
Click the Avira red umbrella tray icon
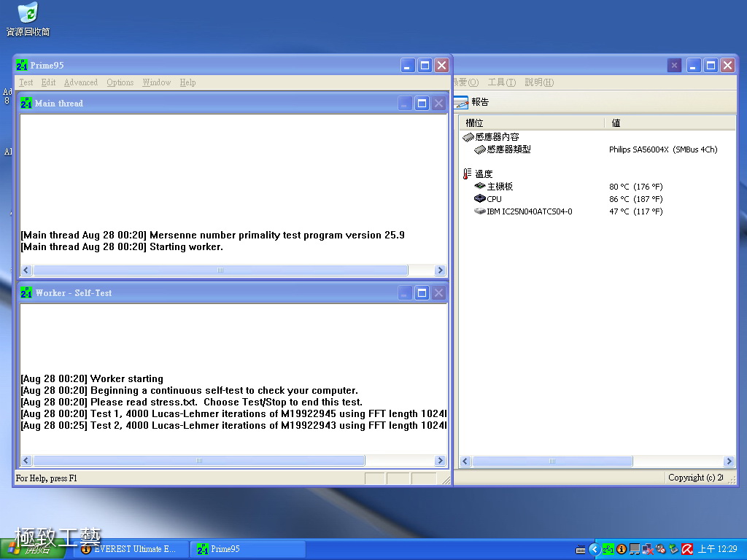pos(687,549)
